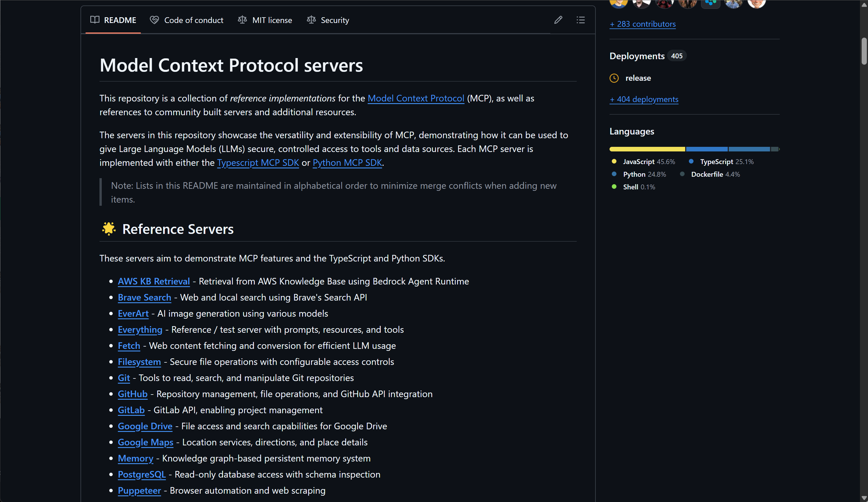Click the yellow JavaScript segment in language bar
This screenshot has height=502, width=868.
[x=647, y=149]
